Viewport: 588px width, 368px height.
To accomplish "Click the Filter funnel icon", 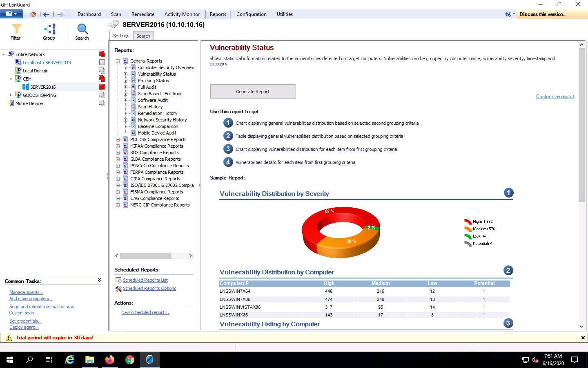I will 16,29.
